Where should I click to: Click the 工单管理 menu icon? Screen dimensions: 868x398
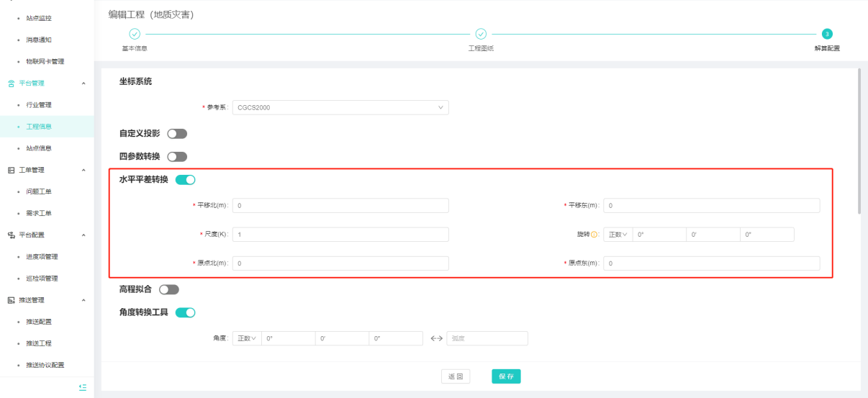click(x=11, y=170)
